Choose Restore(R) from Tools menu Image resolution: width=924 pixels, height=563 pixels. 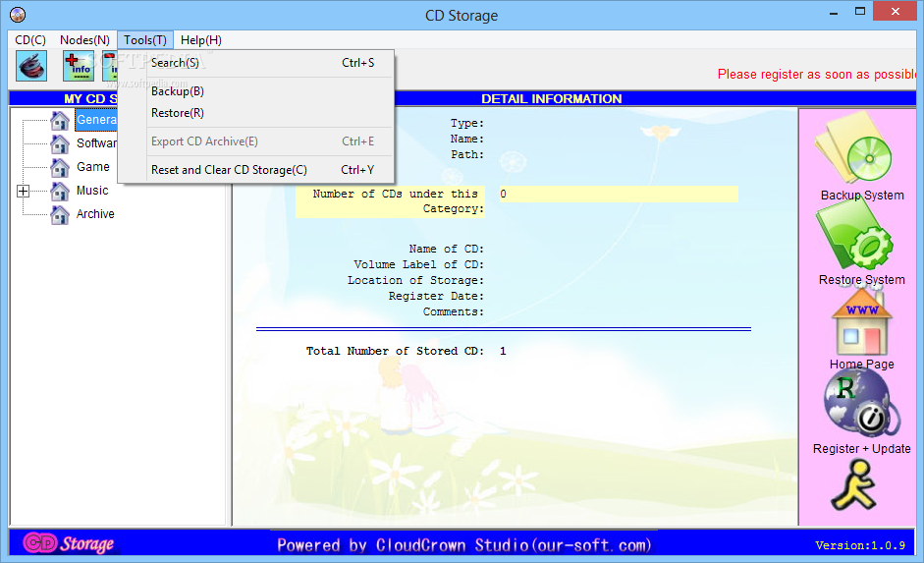(256, 113)
